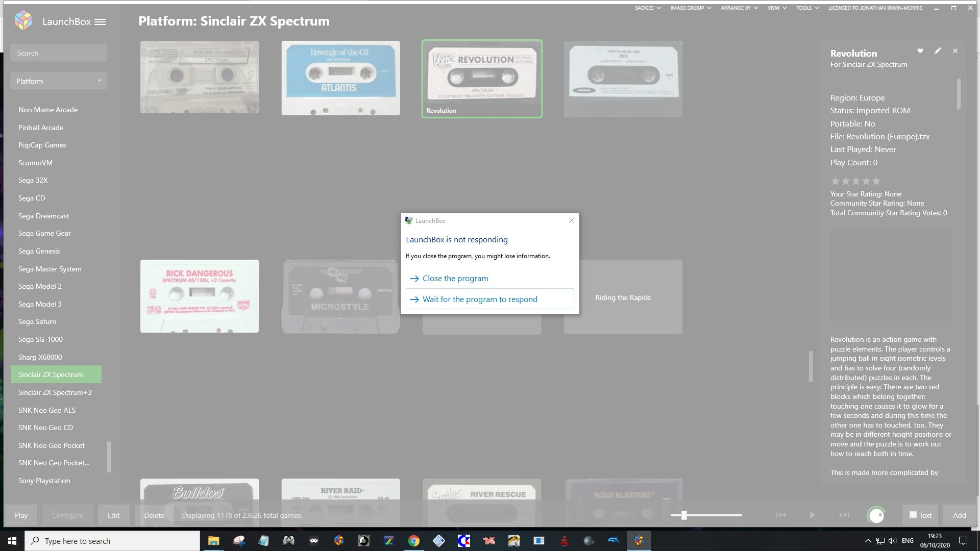This screenshot has width=980, height=551.
Task: Open the Tools menu
Action: pyautogui.click(x=807, y=8)
